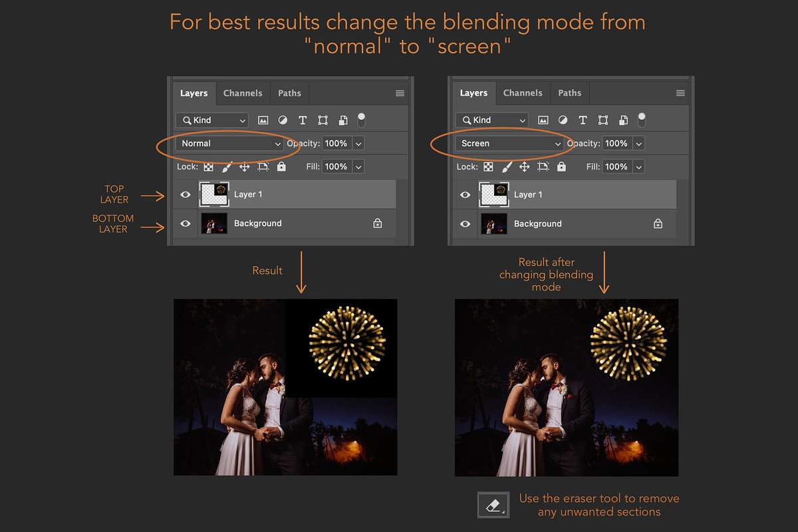The image size is (798, 532).
Task: Filter pixel layers in the Screen-mode Layers panel
Action: coord(543,120)
